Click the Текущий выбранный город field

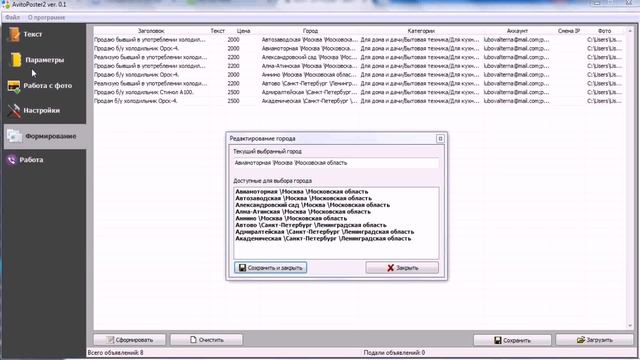point(336,163)
